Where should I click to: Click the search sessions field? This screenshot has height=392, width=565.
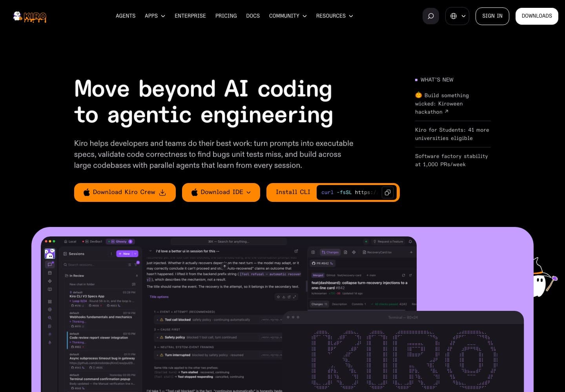(101, 265)
